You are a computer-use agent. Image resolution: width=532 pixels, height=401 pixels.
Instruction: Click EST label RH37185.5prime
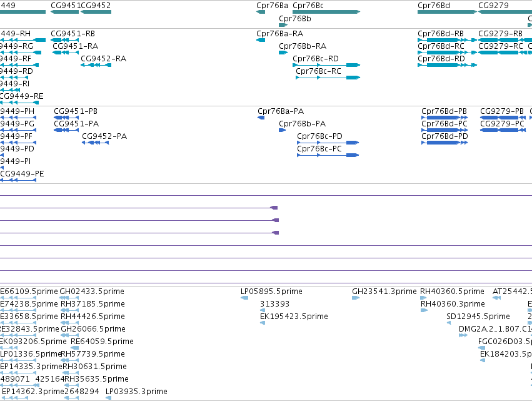click(93, 304)
